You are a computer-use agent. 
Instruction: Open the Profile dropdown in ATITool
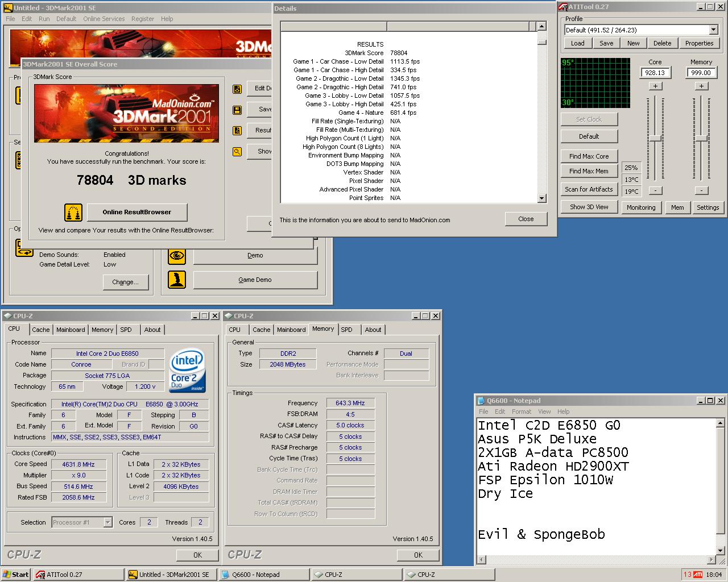pyautogui.click(x=714, y=30)
